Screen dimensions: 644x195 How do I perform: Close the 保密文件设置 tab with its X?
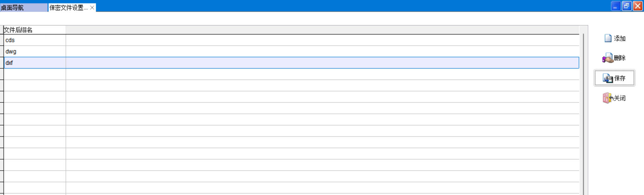click(92, 8)
